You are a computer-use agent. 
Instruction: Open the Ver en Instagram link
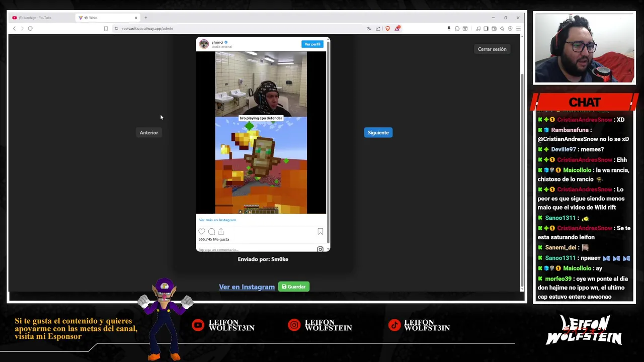[x=247, y=287]
